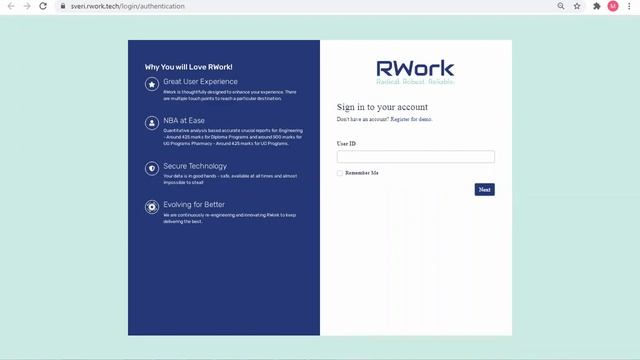Open the Chrome three-dot menu
640x360 pixels.
[629, 6]
